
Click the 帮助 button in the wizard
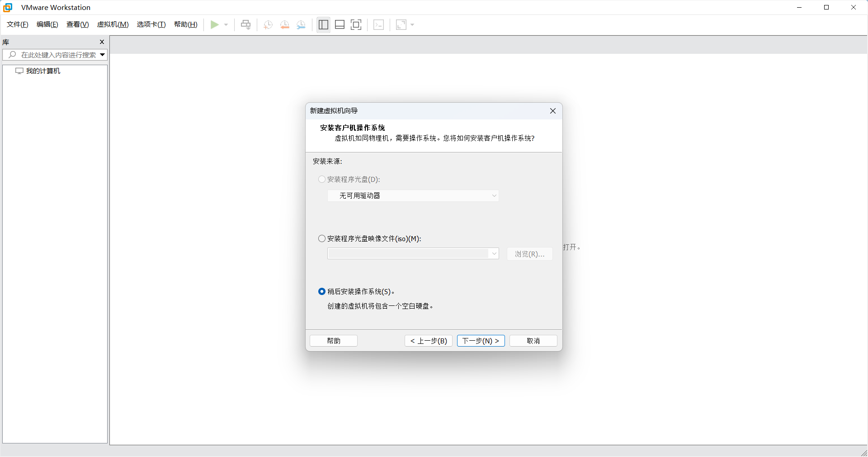point(334,341)
